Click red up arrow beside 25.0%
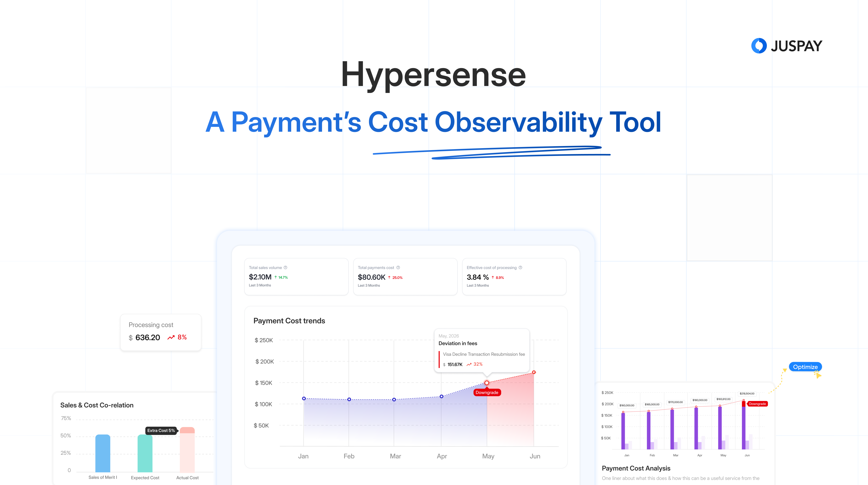 389,278
